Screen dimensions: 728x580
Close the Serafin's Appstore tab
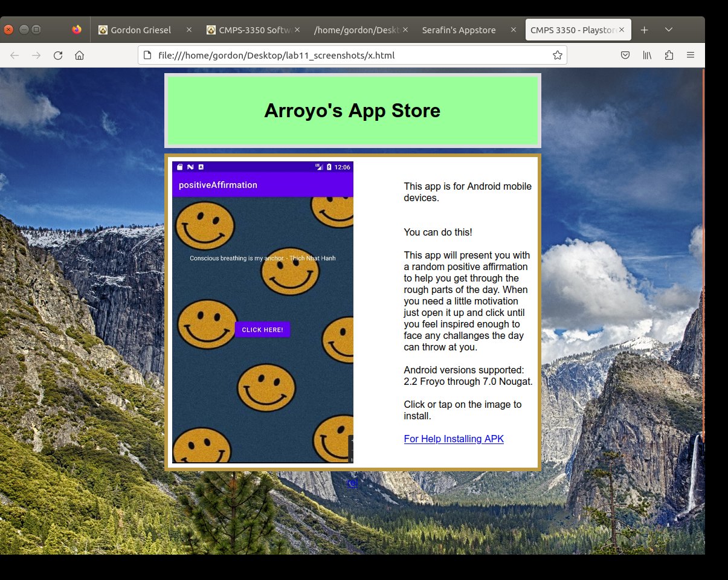pos(514,30)
